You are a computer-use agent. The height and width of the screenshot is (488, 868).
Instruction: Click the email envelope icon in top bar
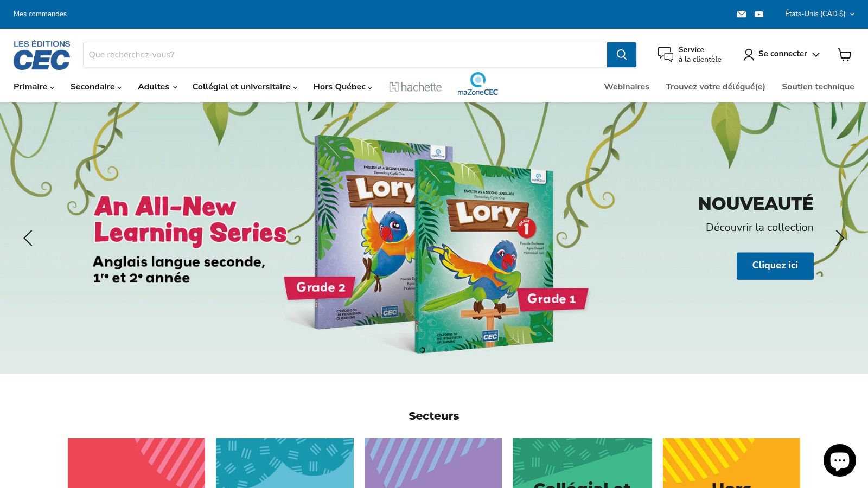tap(742, 14)
